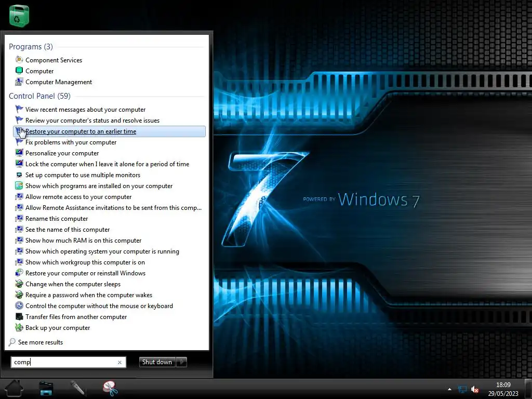Viewport: 532px width, 399px height.
Task: Click Easy Transfer icon beside Transfer files
Action: [19, 316]
